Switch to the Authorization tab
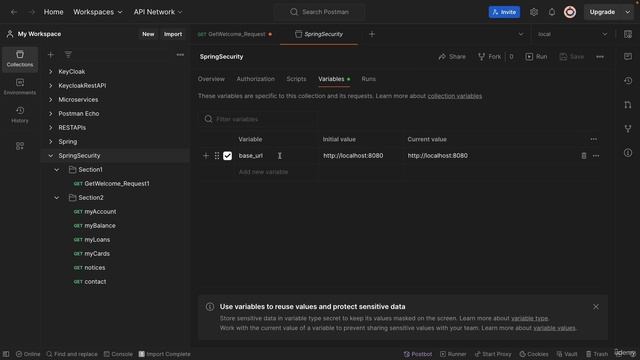This screenshot has width=640, height=360. (x=256, y=79)
